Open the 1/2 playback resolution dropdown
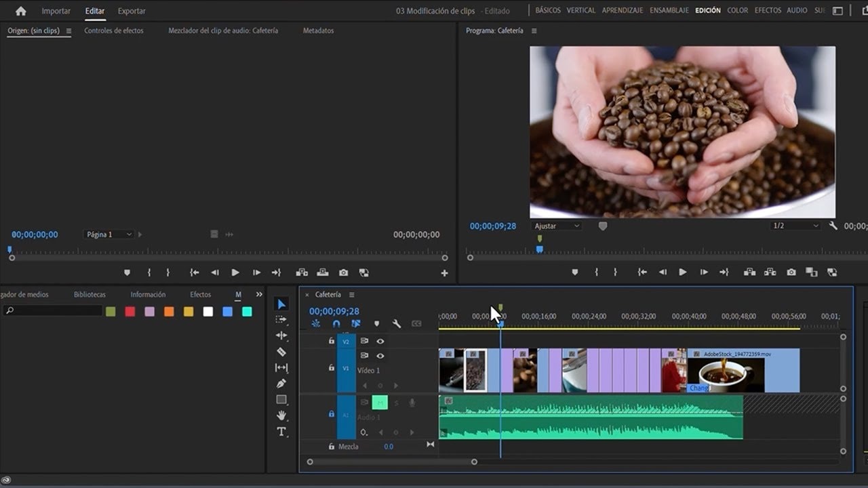868x488 pixels. [x=795, y=226]
